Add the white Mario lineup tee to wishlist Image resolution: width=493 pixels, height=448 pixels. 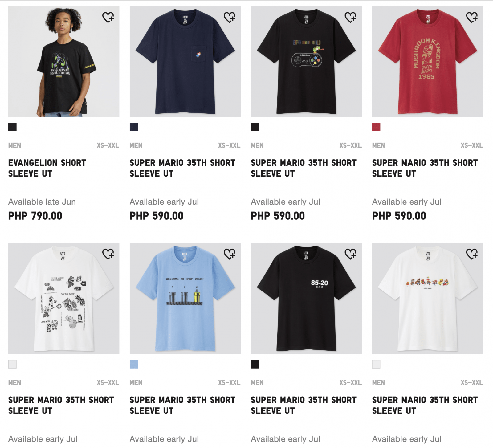pyautogui.click(x=472, y=254)
